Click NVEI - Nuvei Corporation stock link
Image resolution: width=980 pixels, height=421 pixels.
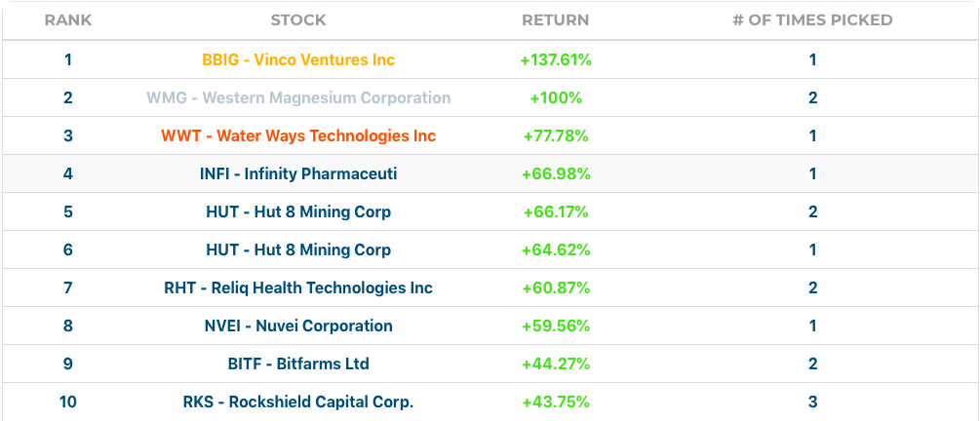(298, 325)
